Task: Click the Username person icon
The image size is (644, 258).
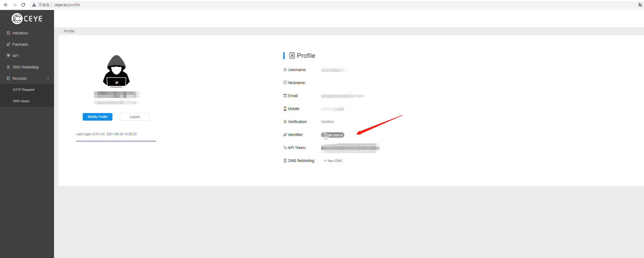Action: point(285,70)
